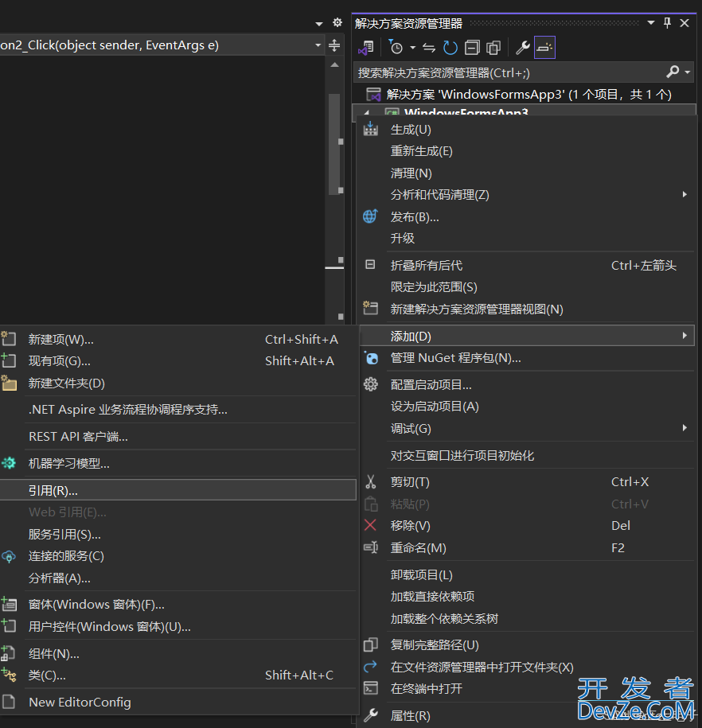Click 分析器(A)... submenu item
This screenshot has height=728, width=702.
(x=178, y=578)
